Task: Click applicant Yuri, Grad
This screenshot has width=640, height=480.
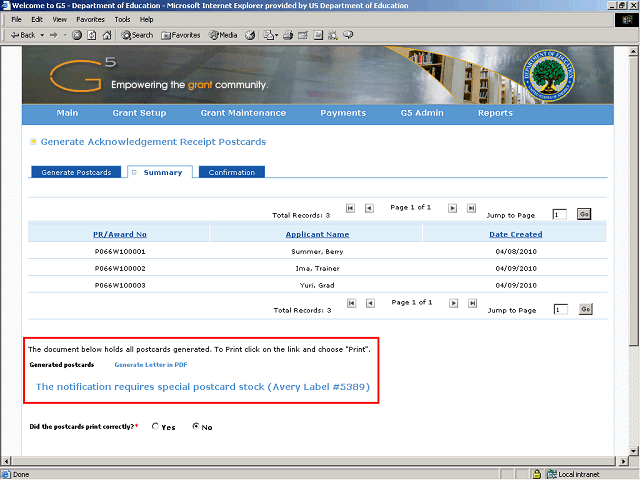Action: (x=317, y=285)
